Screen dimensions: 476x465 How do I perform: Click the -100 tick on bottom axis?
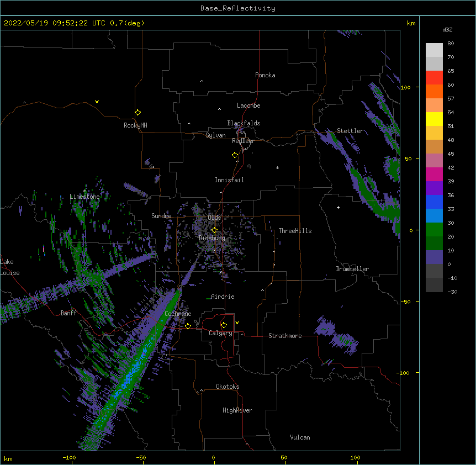tap(69, 457)
